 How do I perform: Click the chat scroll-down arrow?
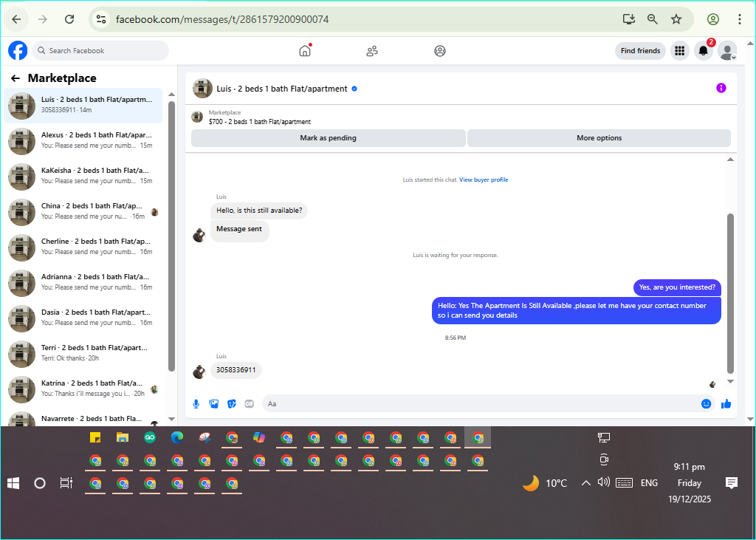730,381
